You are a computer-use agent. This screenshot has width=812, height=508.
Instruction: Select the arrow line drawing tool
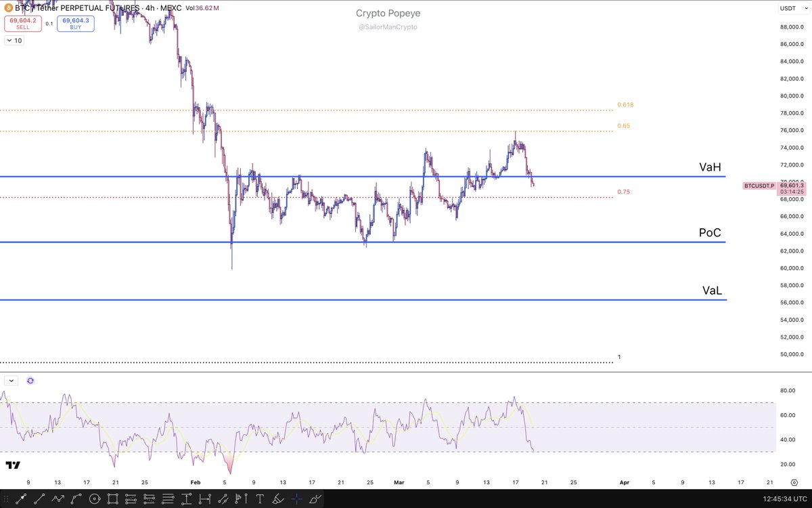click(x=21, y=499)
